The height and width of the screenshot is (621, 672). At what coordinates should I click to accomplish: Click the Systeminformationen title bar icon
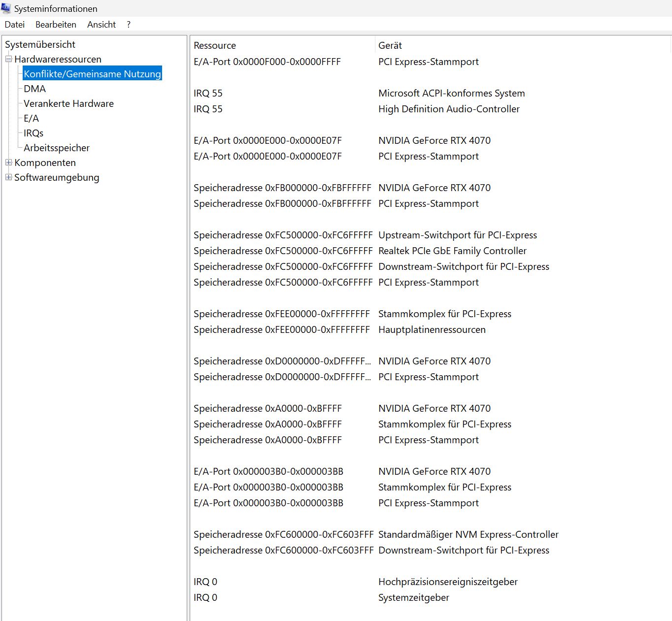pyautogui.click(x=6, y=8)
